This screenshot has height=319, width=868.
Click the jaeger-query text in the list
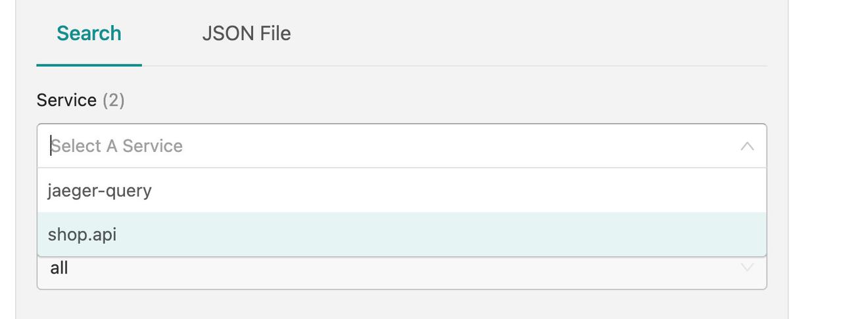100,191
